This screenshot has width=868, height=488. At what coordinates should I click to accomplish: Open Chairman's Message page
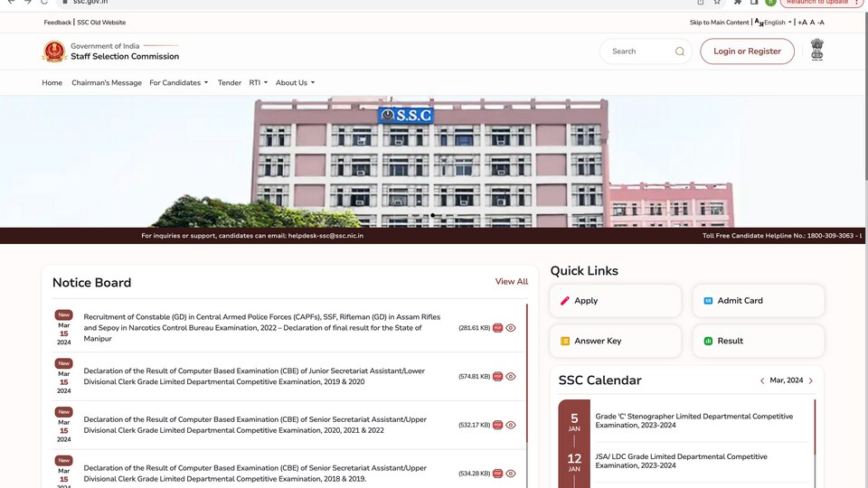[x=107, y=83]
